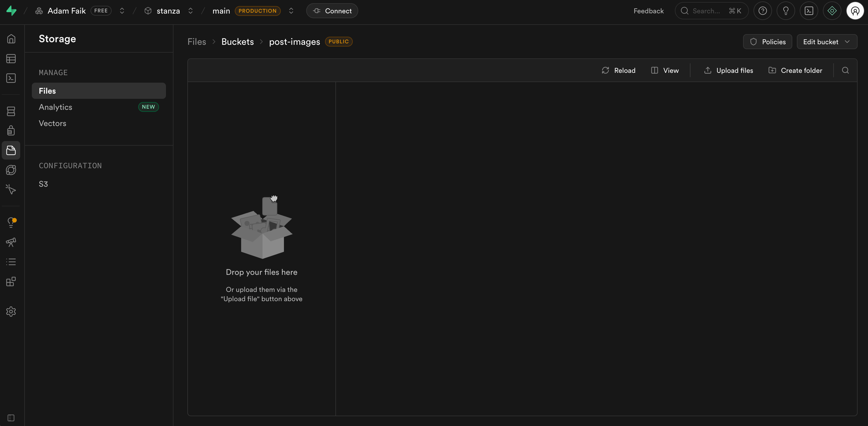Click the Upload files button
The height and width of the screenshot is (426, 868).
(x=729, y=71)
